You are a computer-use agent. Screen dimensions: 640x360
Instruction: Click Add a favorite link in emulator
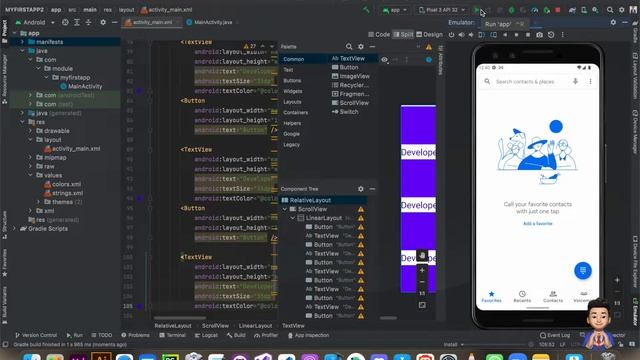click(538, 224)
